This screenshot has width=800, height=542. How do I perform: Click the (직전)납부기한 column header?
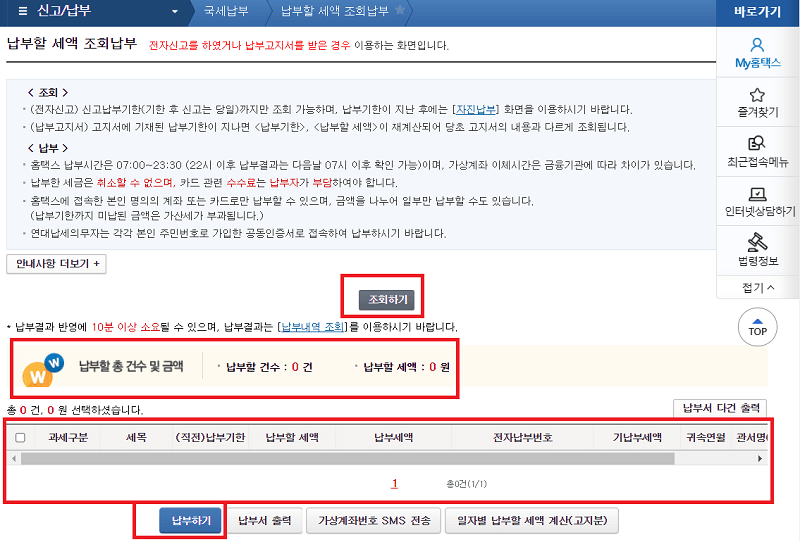click(x=210, y=438)
